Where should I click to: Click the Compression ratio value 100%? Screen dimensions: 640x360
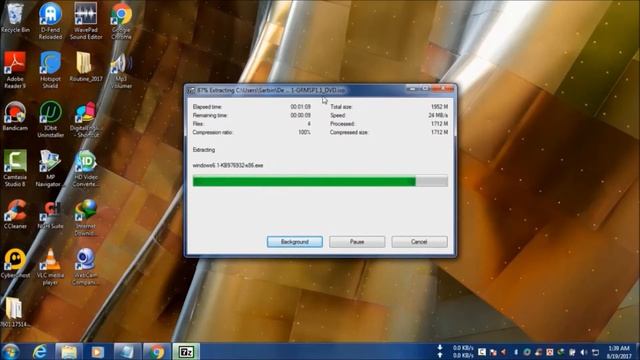304,132
